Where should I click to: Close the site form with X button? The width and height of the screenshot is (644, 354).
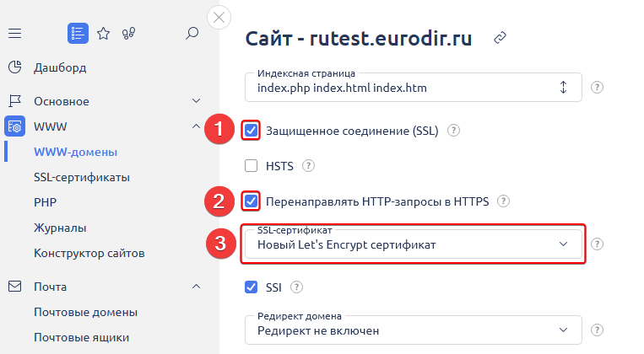219,18
